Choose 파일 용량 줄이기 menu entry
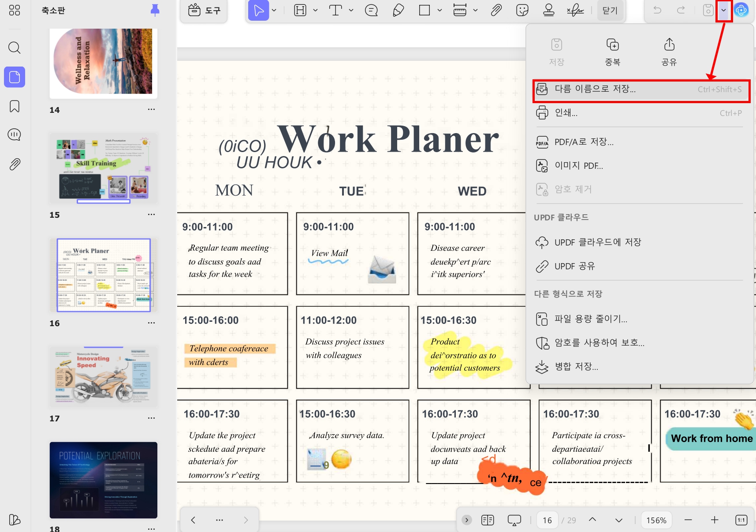Screen dimensions: 756x532 (x=591, y=319)
